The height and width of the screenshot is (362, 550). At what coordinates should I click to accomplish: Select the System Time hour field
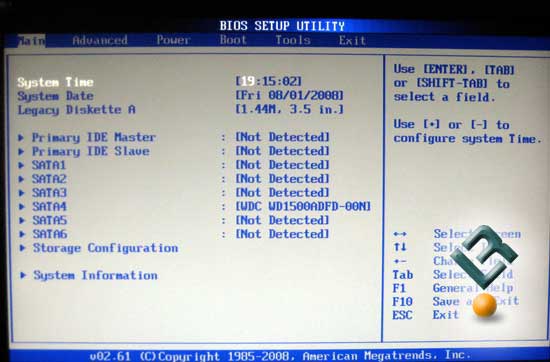pyautogui.click(x=248, y=81)
